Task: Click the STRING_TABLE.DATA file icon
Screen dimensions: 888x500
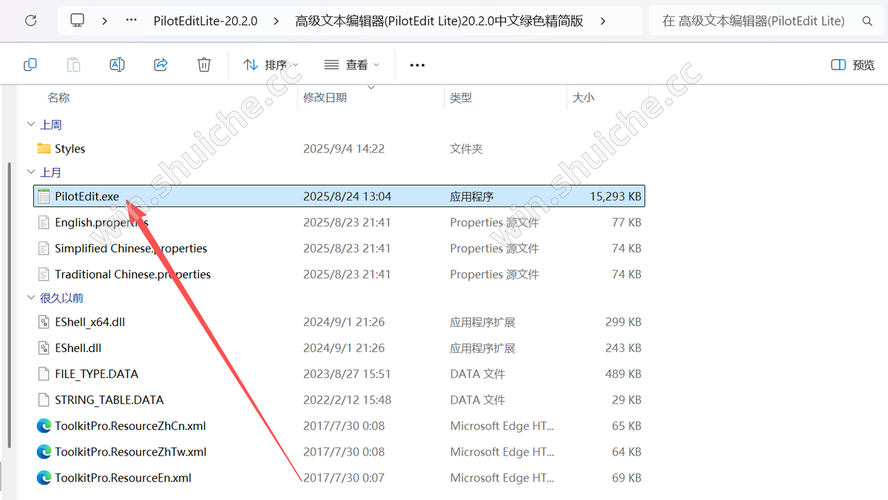Action: click(x=44, y=400)
